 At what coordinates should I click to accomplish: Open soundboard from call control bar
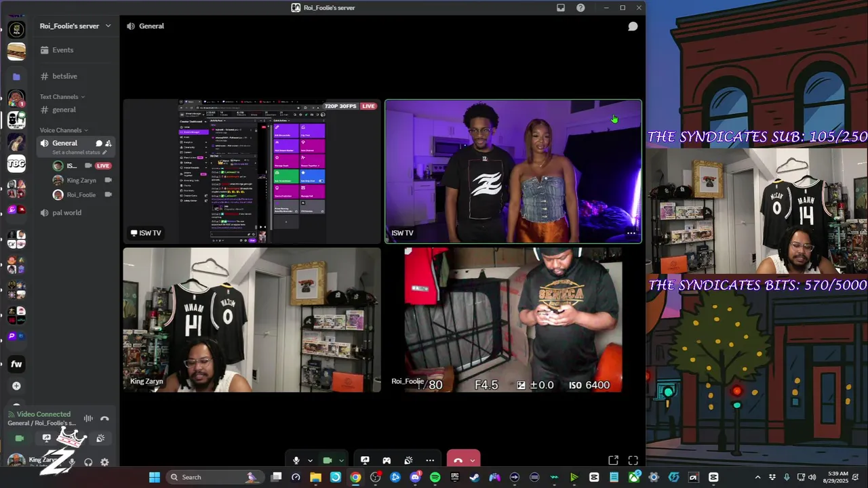point(408,461)
